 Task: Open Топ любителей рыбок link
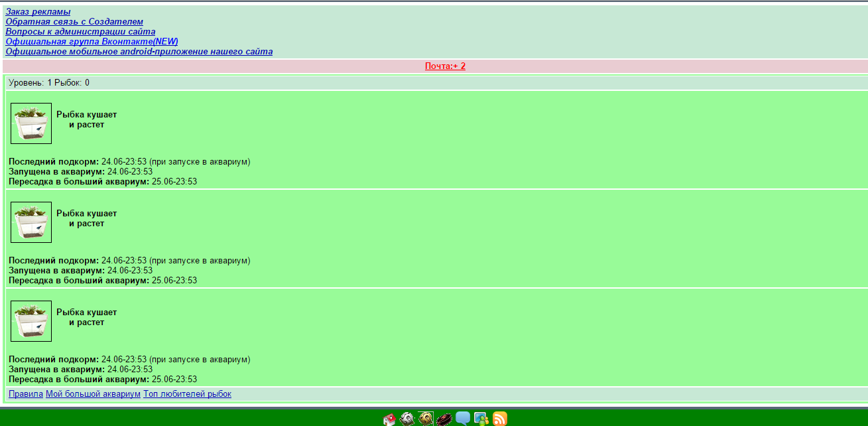[x=187, y=394]
